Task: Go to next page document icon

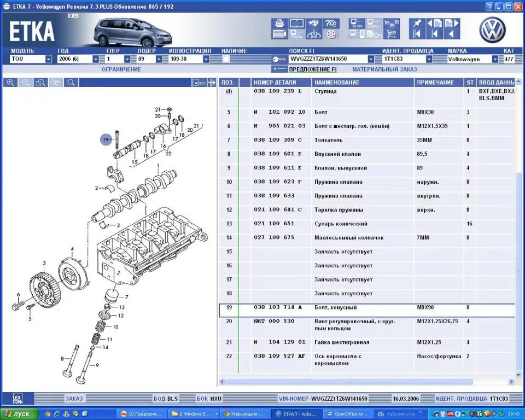Action: tap(452, 24)
